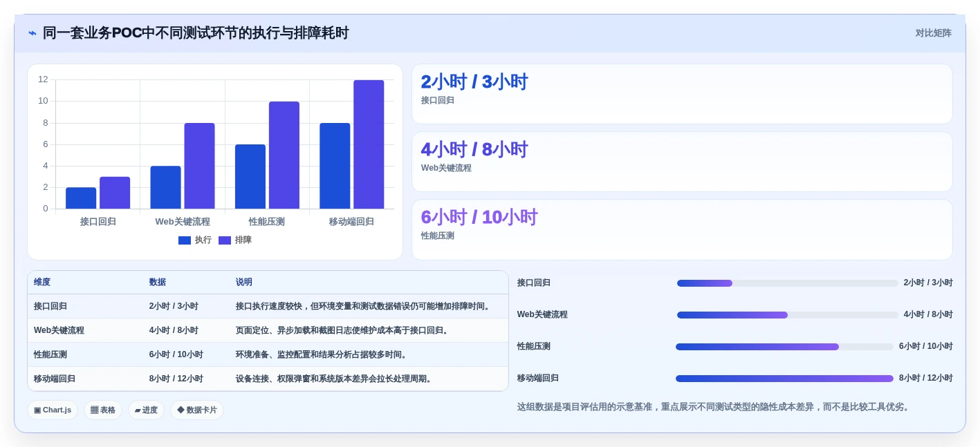980x447 pixels.
Task: Click the dashboard title 同一套业务POC
Action: coord(196,33)
